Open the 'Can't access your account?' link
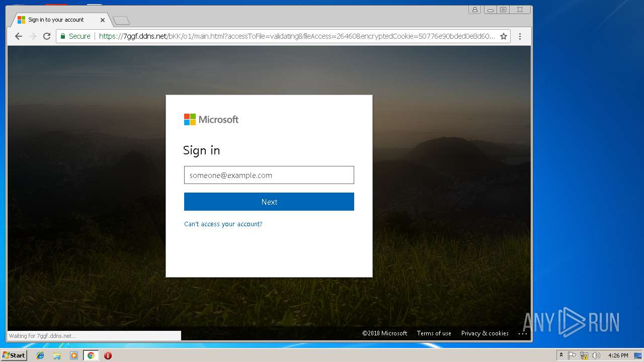644x362 pixels. [223, 224]
